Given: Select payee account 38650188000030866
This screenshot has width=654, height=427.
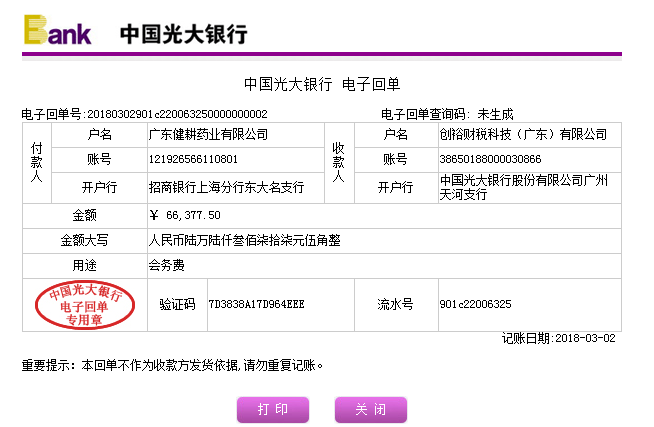Looking at the screenshot, I should tap(490, 159).
